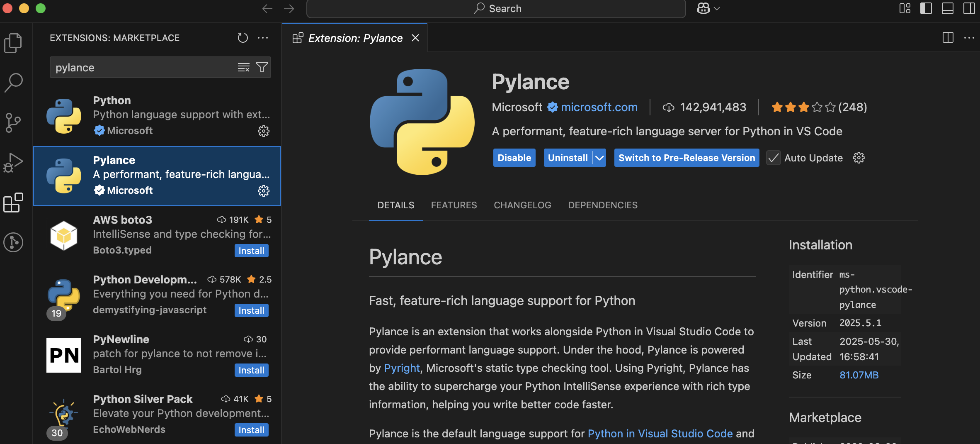This screenshot has height=444, width=980.
Task: Expand the Uninstall dropdown arrow
Action: tap(599, 158)
